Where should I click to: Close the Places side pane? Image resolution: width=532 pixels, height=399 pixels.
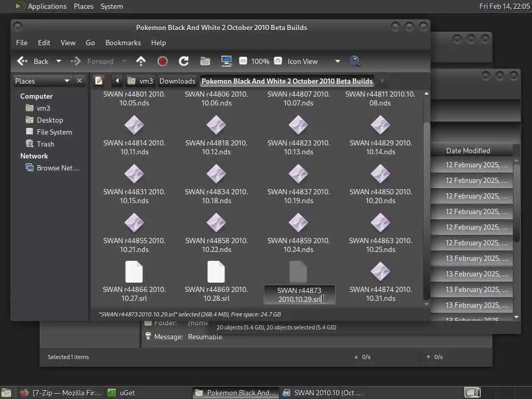point(79,81)
